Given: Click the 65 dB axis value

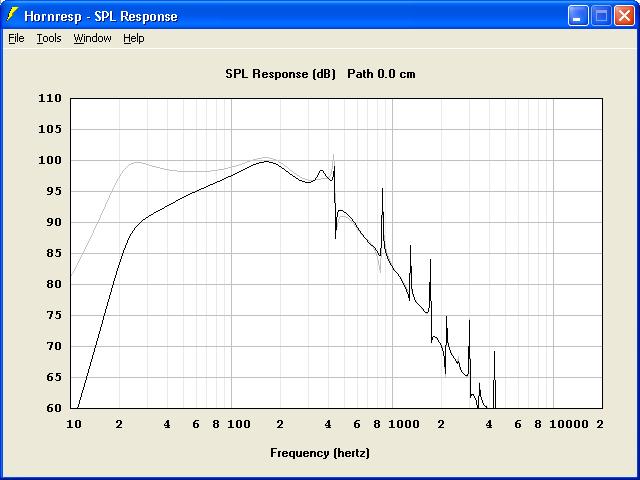Looking at the screenshot, I should point(54,377).
